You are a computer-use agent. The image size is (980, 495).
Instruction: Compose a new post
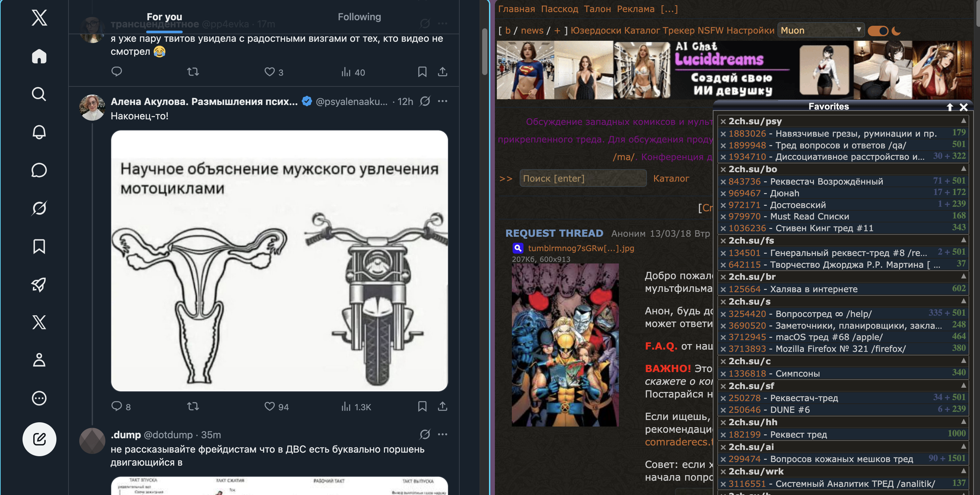click(x=39, y=439)
